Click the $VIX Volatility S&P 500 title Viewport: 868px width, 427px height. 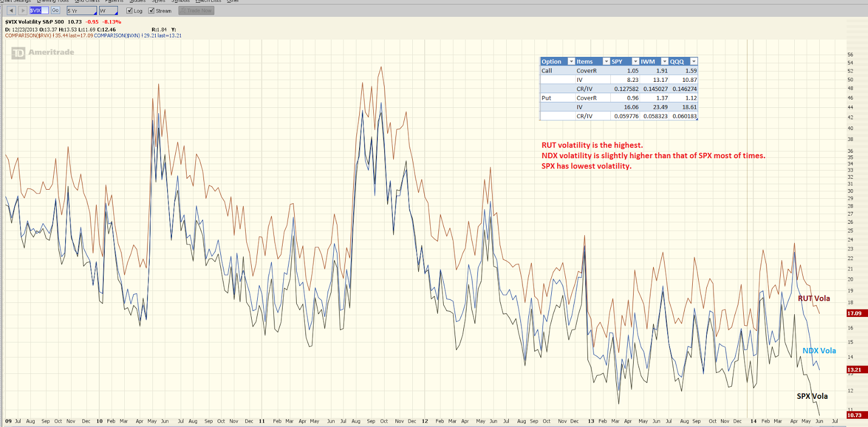(35, 22)
